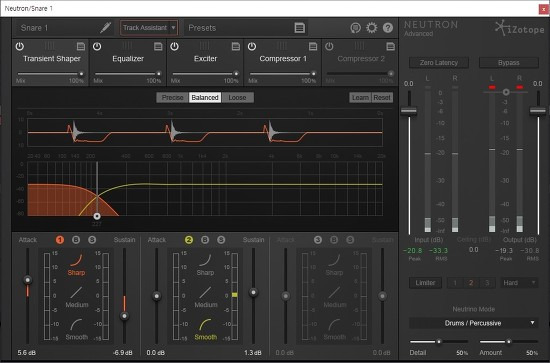Click the input gain fader handle
The image size is (550, 363).
coord(409,111)
